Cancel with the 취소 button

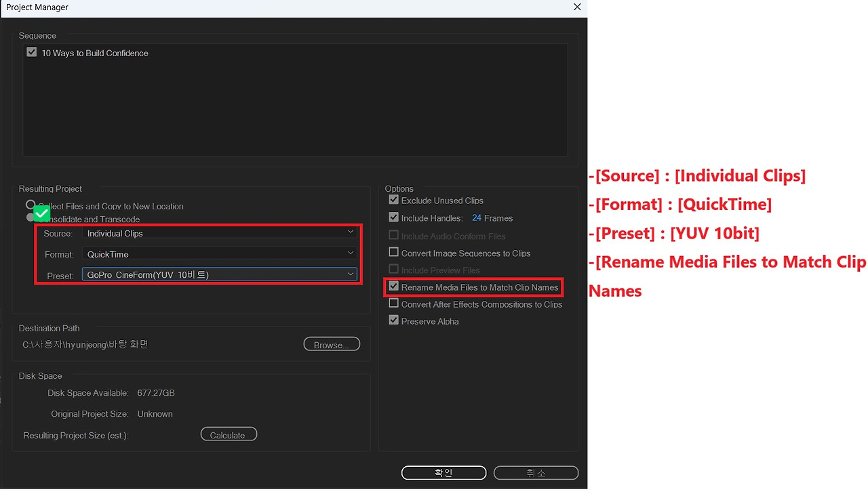tap(536, 473)
